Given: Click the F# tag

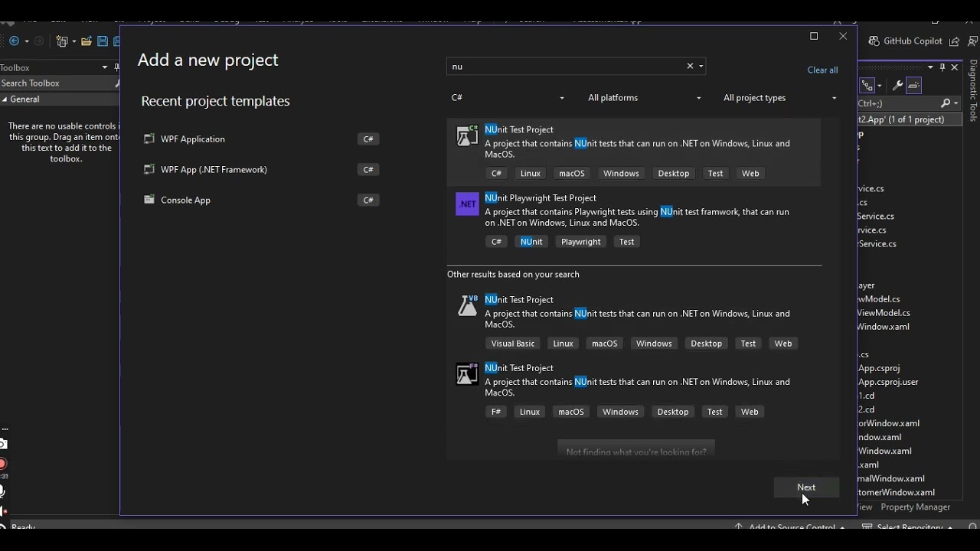Looking at the screenshot, I should click(496, 412).
